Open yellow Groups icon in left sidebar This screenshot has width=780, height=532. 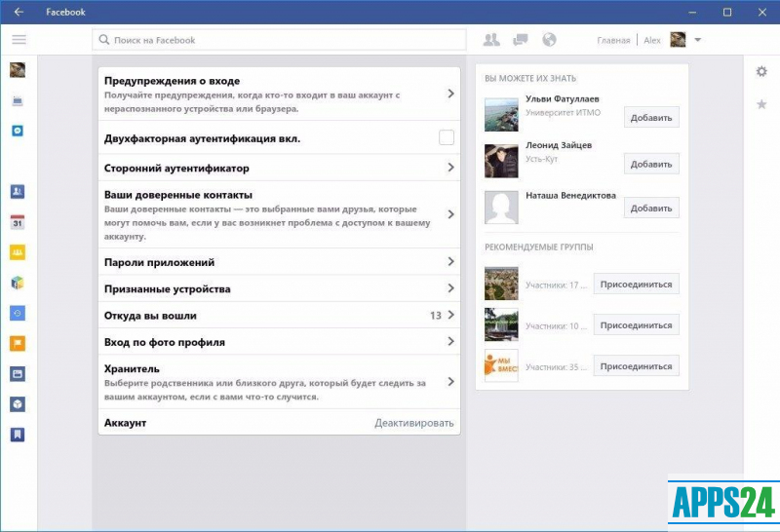pyautogui.click(x=18, y=252)
